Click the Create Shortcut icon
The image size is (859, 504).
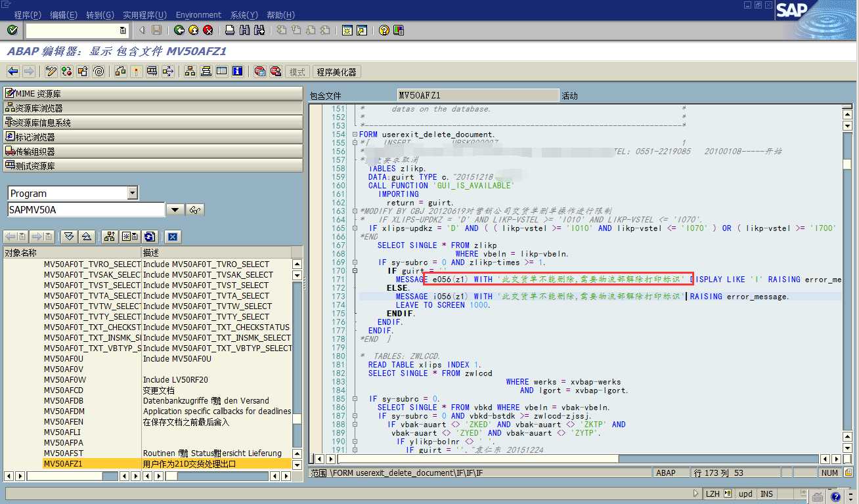361,30
